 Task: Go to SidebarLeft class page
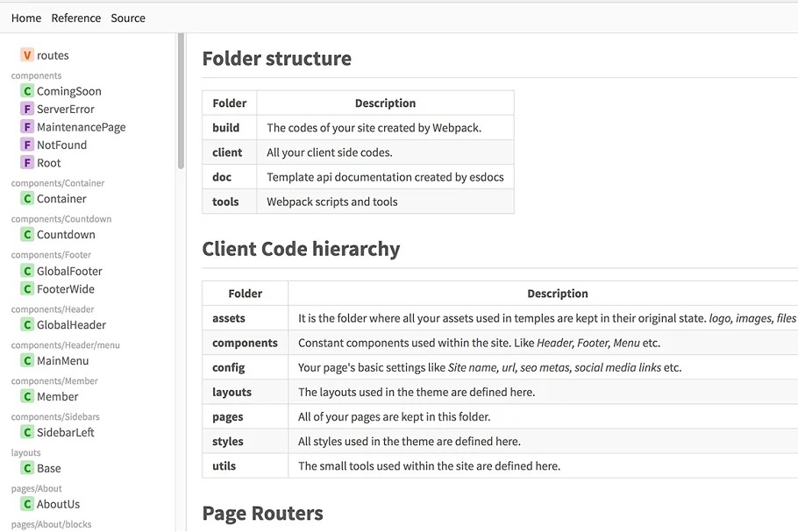tap(66, 433)
